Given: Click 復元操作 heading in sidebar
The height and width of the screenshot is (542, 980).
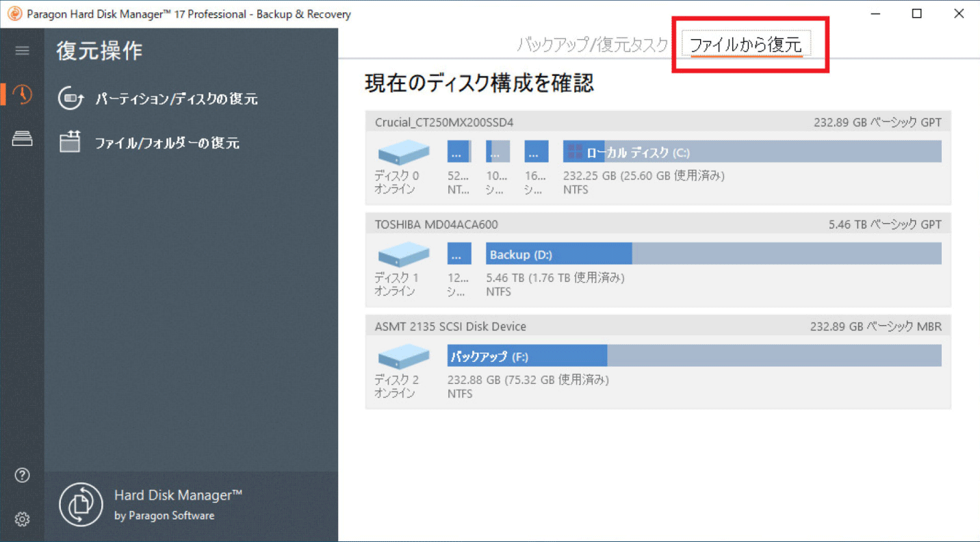Looking at the screenshot, I should coord(100,51).
